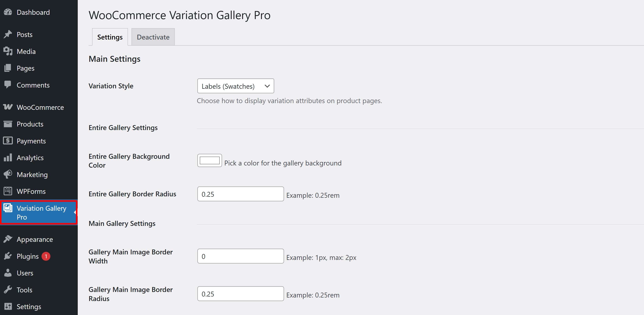Focus the Gallery Main Image Border Width field

[x=241, y=256]
